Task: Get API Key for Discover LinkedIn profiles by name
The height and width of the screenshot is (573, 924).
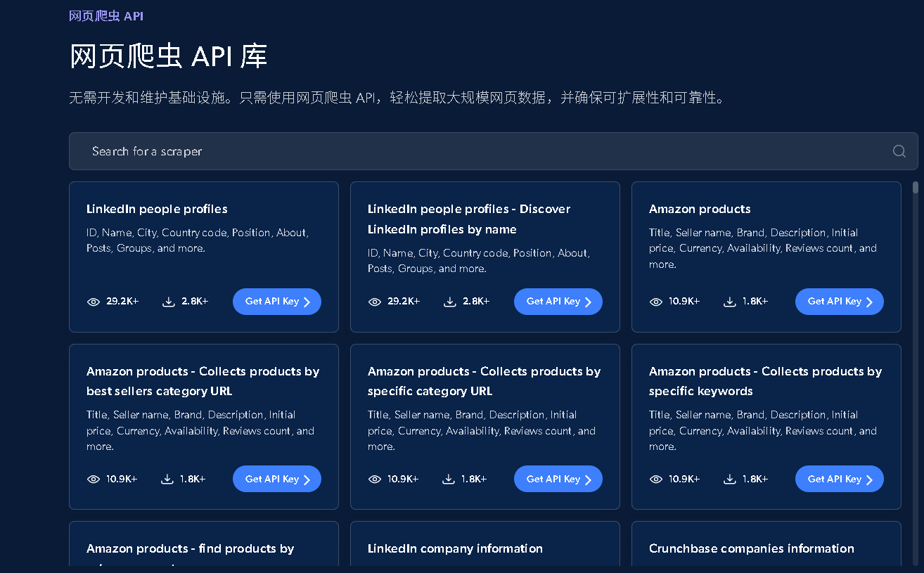Action: point(558,302)
